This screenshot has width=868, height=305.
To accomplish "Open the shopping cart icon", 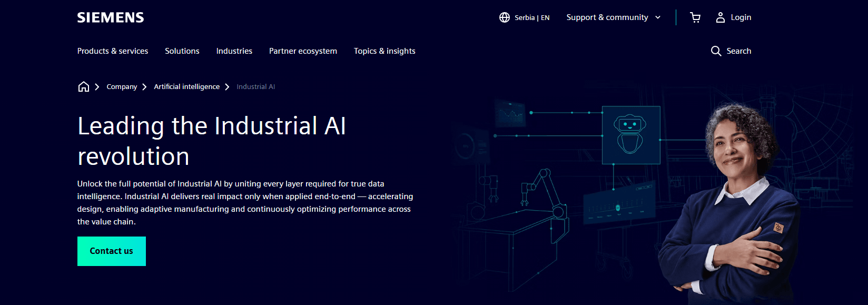I will tap(695, 17).
